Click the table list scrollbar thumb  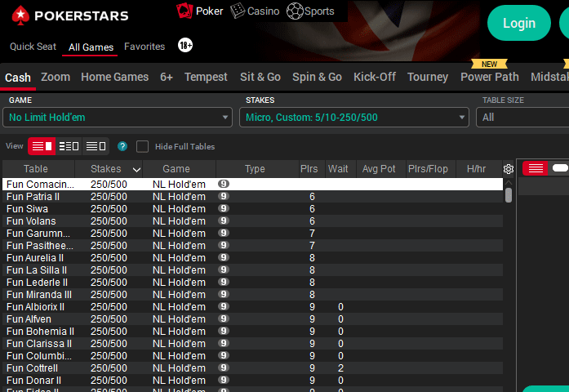509,195
